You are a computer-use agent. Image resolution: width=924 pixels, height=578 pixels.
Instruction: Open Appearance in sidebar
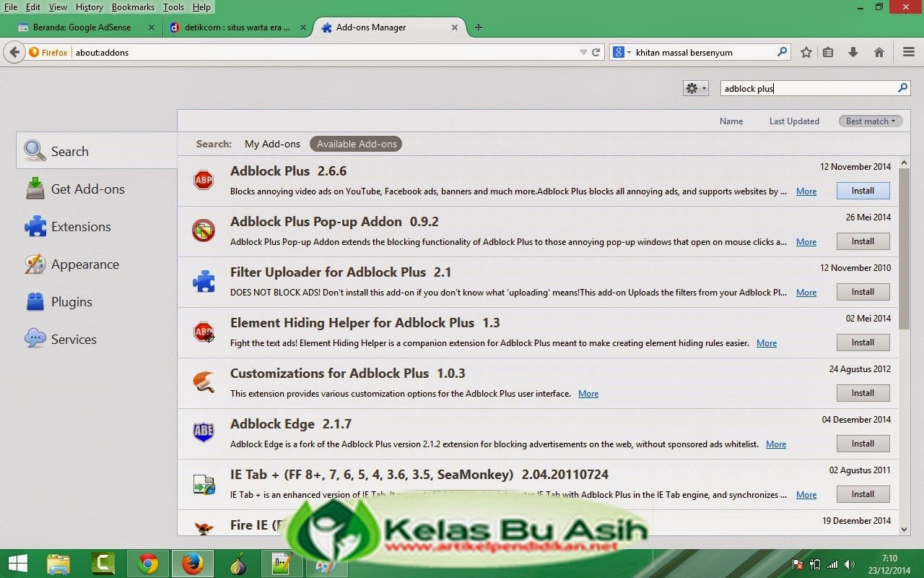97,264
